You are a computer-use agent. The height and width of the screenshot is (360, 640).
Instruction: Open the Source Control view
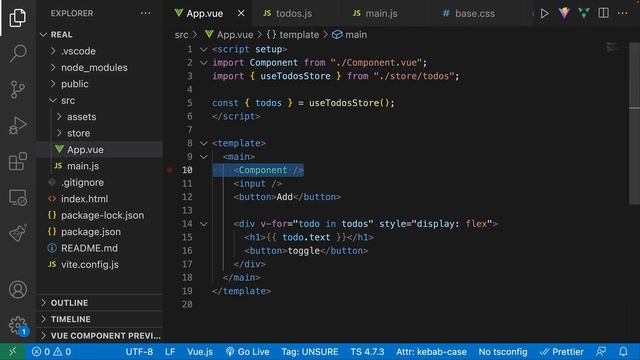tap(18, 89)
